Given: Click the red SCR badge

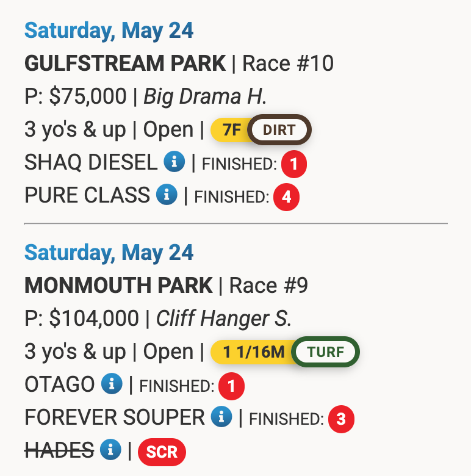Looking at the screenshot, I should [162, 452].
